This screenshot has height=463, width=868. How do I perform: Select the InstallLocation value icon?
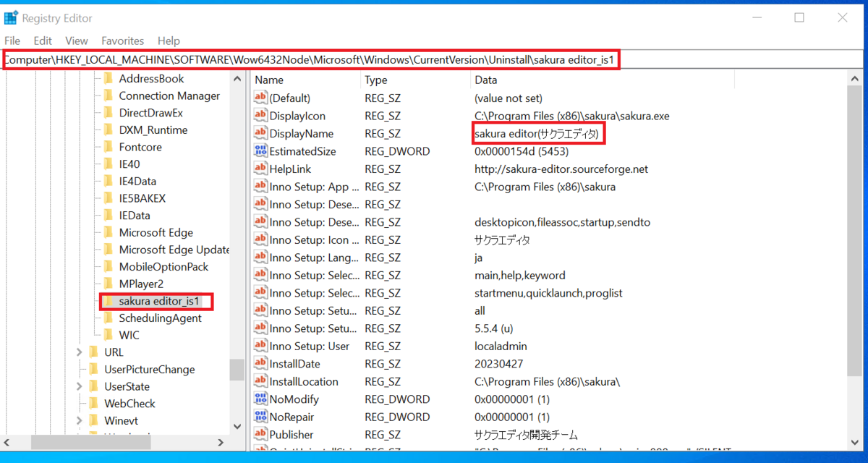(x=261, y=381)
